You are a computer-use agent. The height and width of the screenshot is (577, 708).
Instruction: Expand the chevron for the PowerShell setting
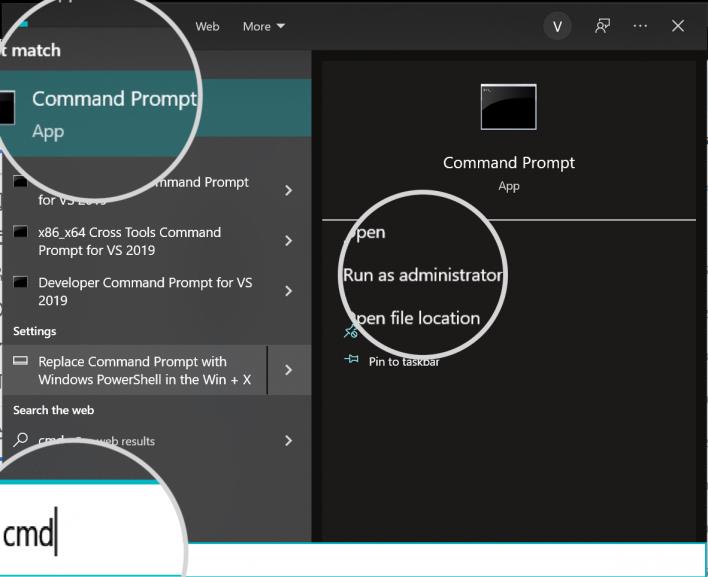[x=288, y=370]
